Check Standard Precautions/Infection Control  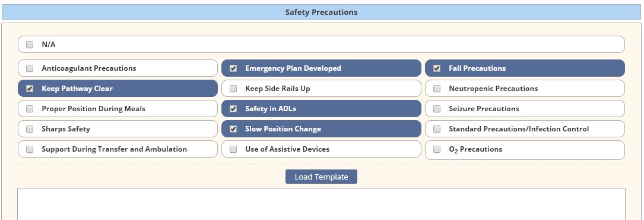(437, 128)
